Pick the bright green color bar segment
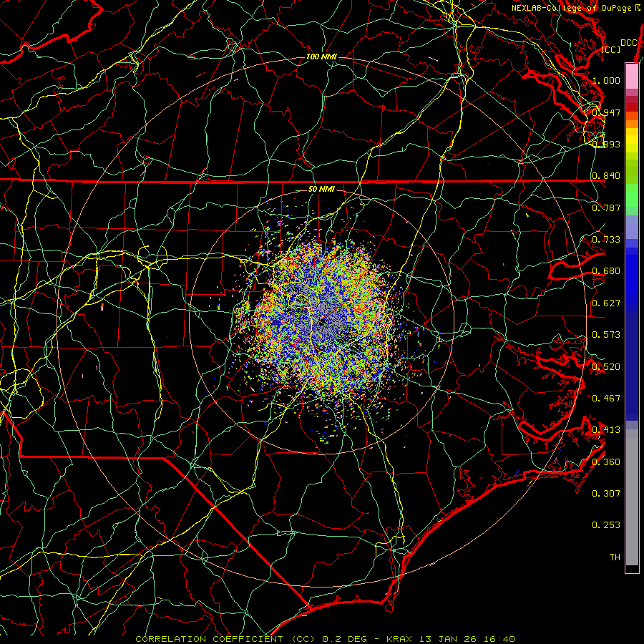Image resolution: width=644 pixels, height=644 pixels. tap(632, 195)
